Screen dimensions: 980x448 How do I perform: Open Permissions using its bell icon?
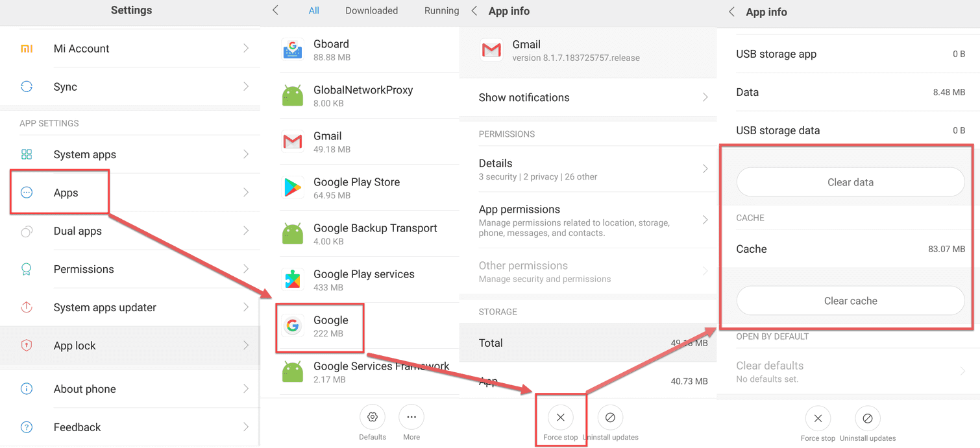[x=27, y=268]
